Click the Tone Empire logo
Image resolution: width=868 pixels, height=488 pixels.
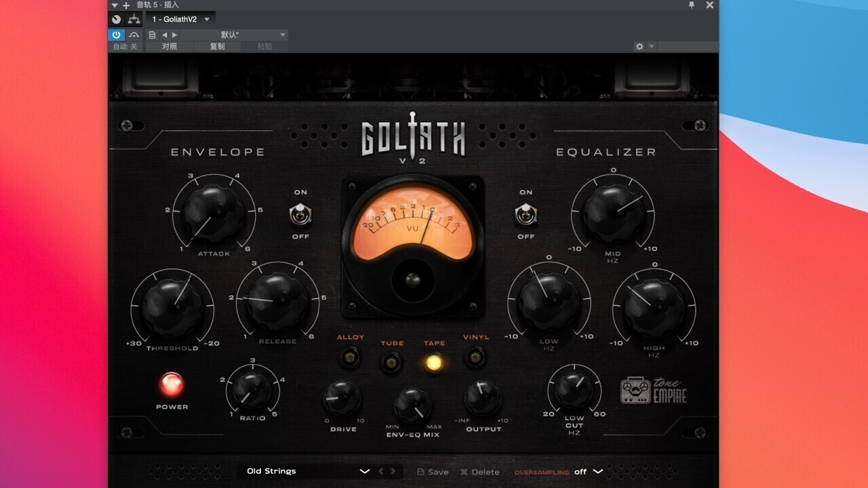pyautogui.click(x=654, y=390)
